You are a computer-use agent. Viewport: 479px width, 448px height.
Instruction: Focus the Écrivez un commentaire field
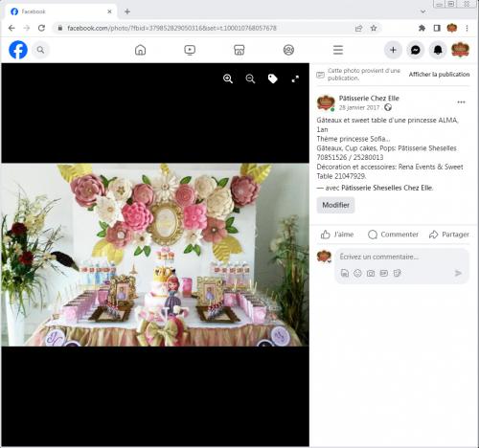point(401,257)
